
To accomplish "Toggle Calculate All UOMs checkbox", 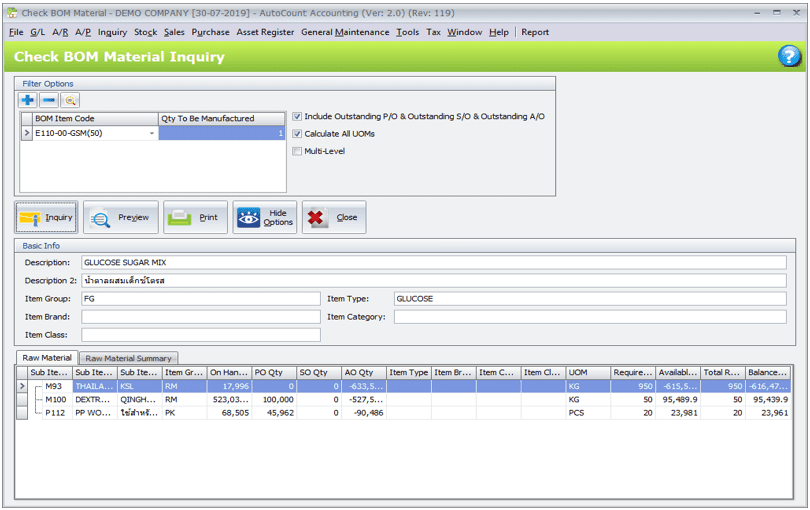I will [297, 134].
